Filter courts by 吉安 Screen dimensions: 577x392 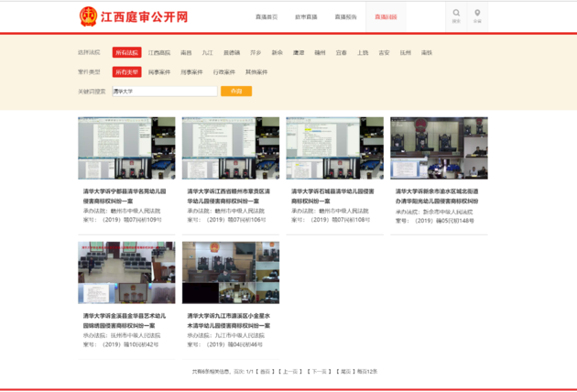(384, 52)
